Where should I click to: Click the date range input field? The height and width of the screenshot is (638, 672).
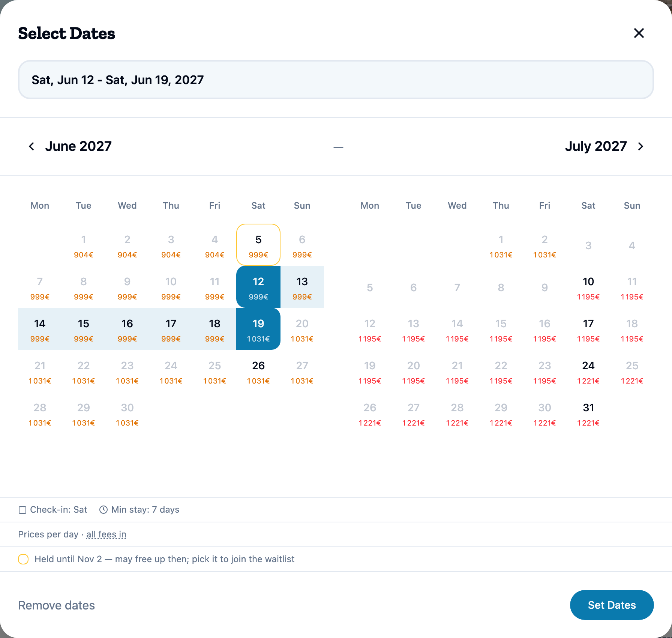(336, 80)
